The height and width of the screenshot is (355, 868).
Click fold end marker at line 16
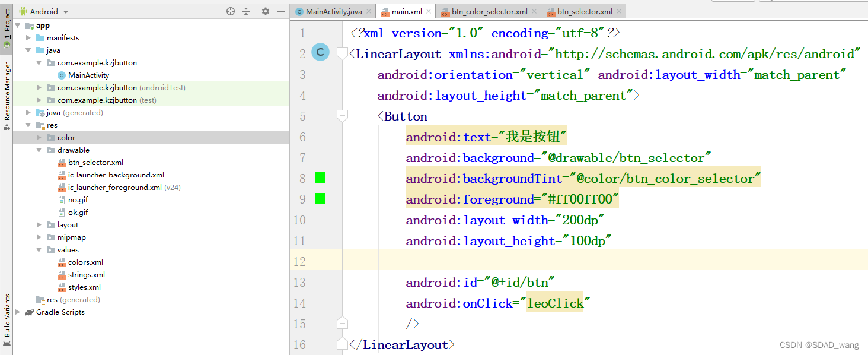click(x=342, y=344)
